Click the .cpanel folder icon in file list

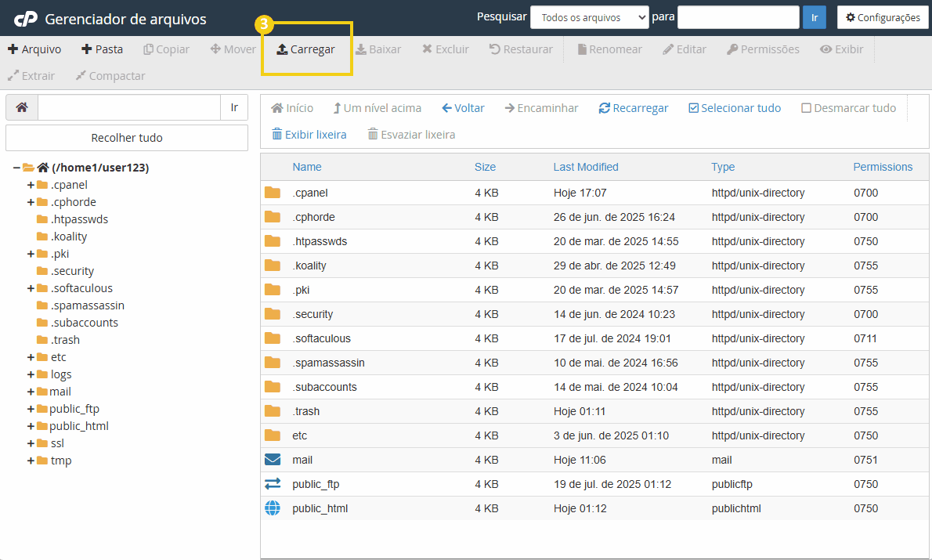point(273,193)
